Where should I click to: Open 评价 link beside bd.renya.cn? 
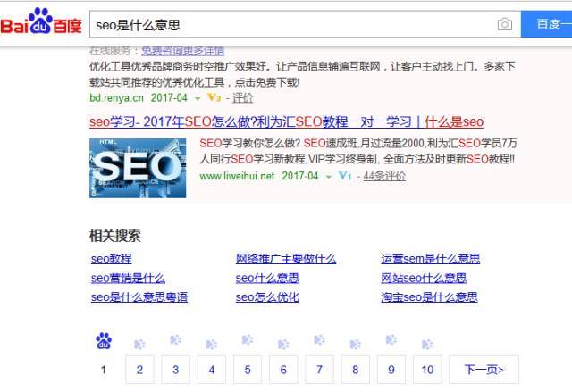click(x=242, y=97)
